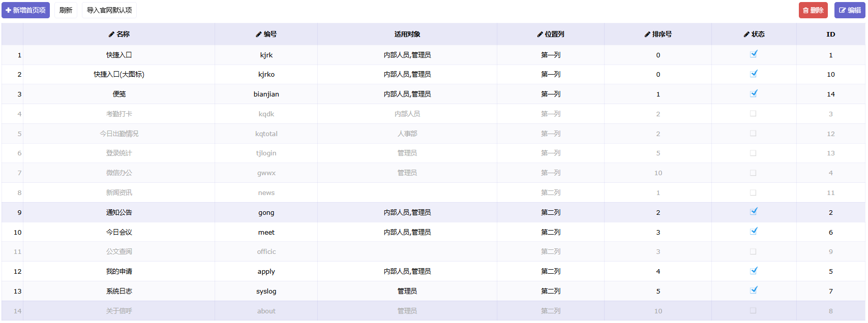Click the edit icon on 编辑 button
This screenshot has height=323, width=868.
842,10
